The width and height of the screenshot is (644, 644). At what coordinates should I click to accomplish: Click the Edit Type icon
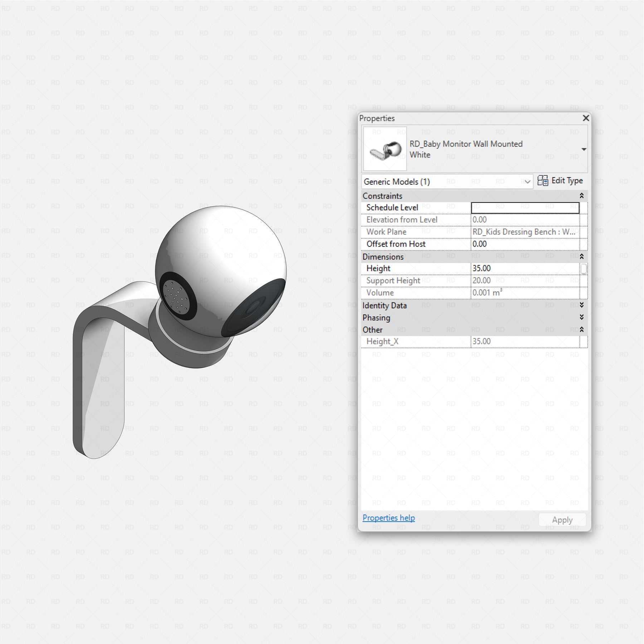(542, 181)
